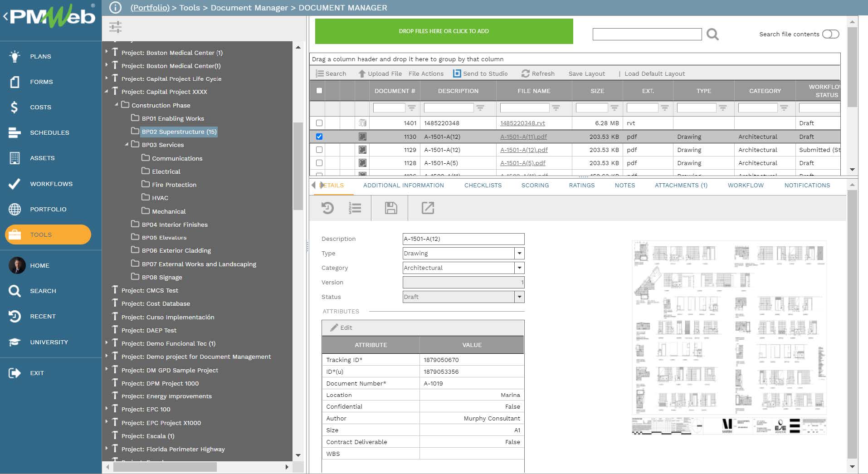The height and width of the screenshot is (474, 868).
Task: Check the select-all checkbox in the grid header
Action: pyautogui.click(x=320, y=91)
